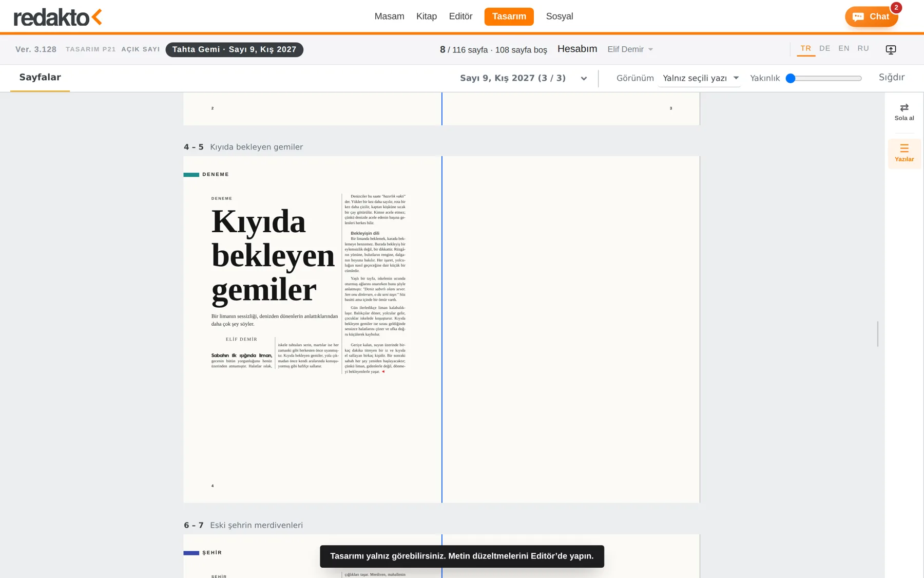Open the Editör section

(x=460, y=16)
